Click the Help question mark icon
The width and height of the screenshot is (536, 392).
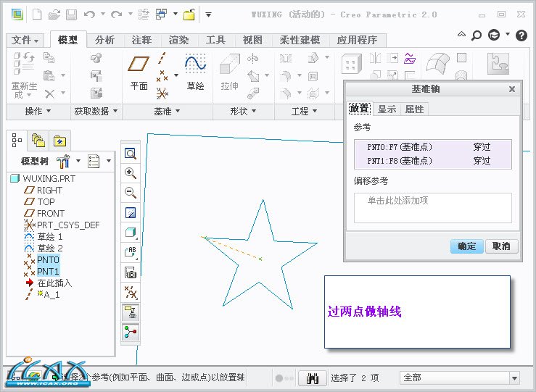tap(521, 35)
